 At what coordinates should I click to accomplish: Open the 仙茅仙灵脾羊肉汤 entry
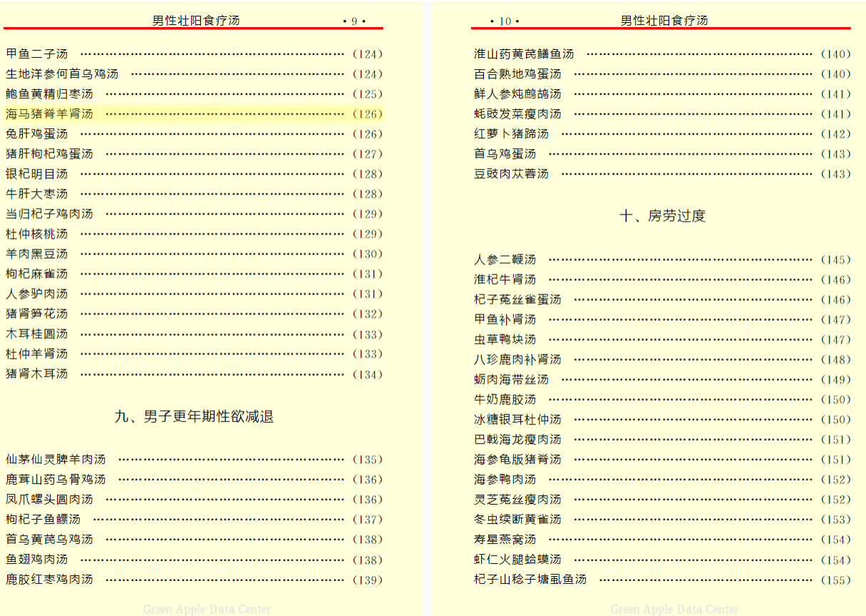(x=56, y=460)
